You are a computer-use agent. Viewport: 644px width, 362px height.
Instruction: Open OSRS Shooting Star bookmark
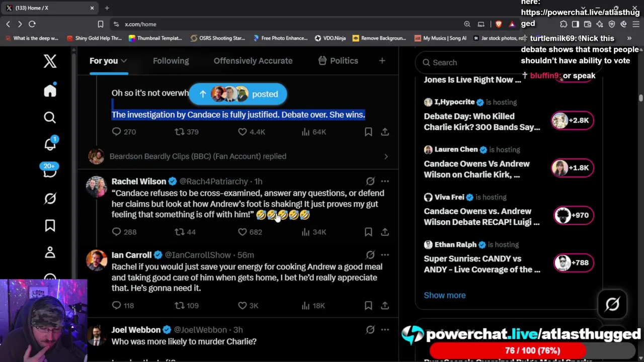tap(217, 38)
